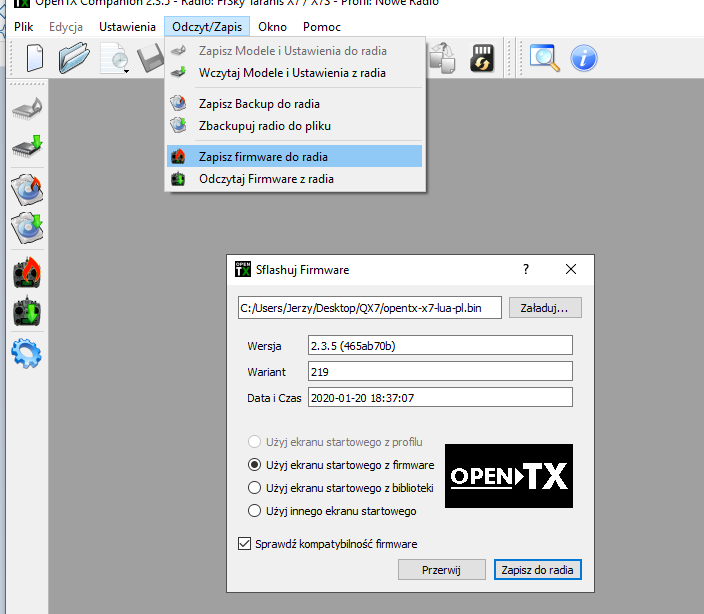Click the OpenTX splash screen preview
The width and height of the screenshot is (704, 614).
(509, 476)
